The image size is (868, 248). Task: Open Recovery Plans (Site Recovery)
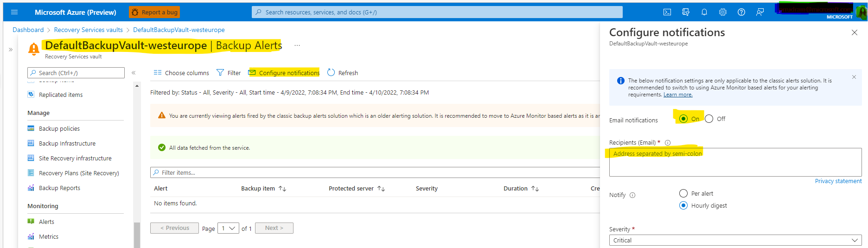79,173
